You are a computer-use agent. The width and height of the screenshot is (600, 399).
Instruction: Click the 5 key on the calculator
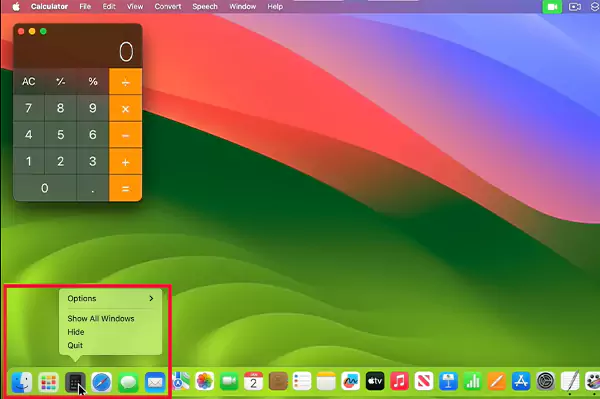tap(60, 135)
